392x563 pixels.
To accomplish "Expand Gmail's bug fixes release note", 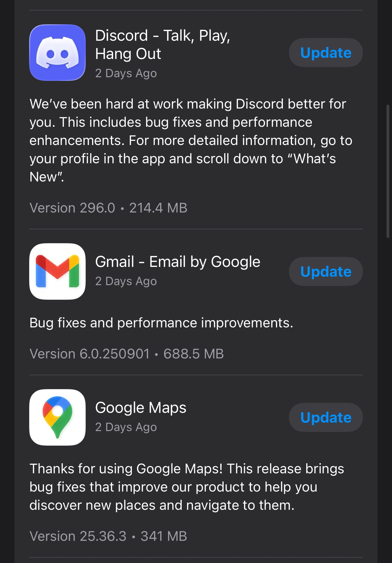I will click(x=161, y=323).
